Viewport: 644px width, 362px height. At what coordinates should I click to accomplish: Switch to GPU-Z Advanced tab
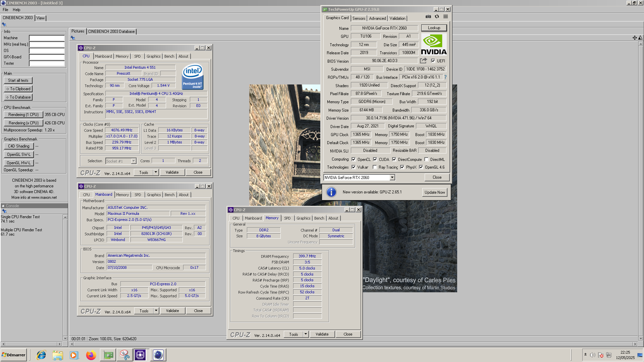click(x=377, y=18)
